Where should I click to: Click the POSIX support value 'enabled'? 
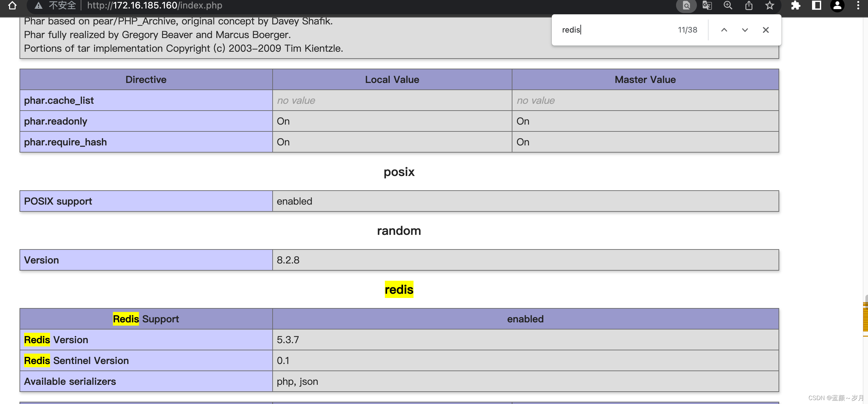(x=294, y=201)
